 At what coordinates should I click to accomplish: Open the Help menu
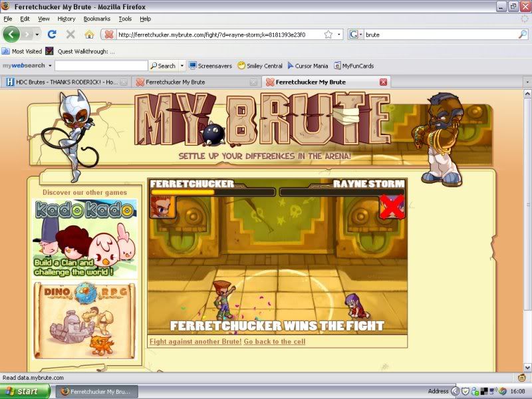145,19
